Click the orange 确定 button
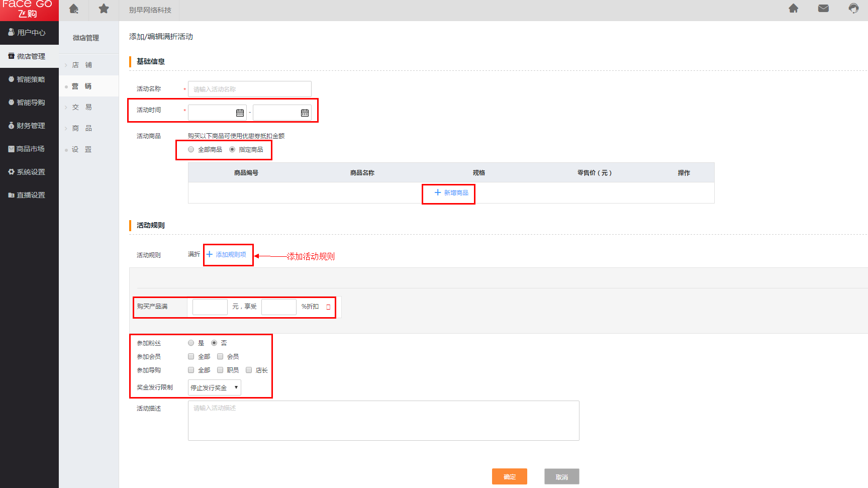Image resolution: width=868 pixels, height=488 pixels. tap(509, 476)
